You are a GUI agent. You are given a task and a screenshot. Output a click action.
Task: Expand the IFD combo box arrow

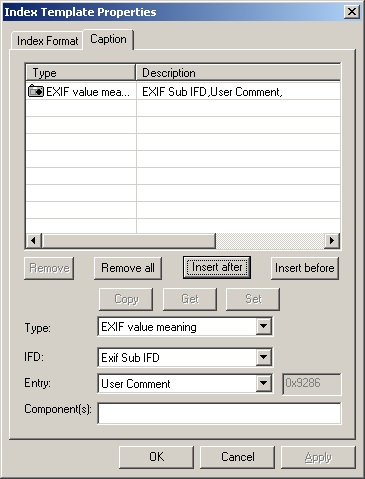point(263,357)
